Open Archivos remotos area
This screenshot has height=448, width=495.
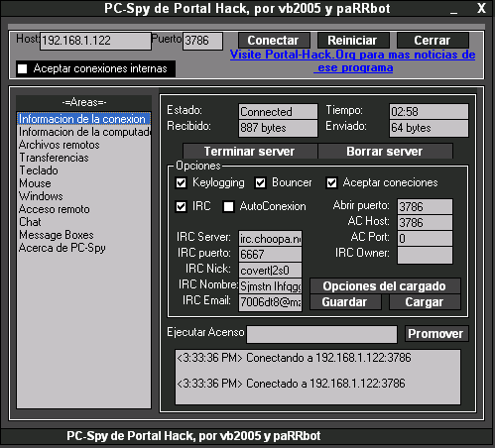(84, 145)
